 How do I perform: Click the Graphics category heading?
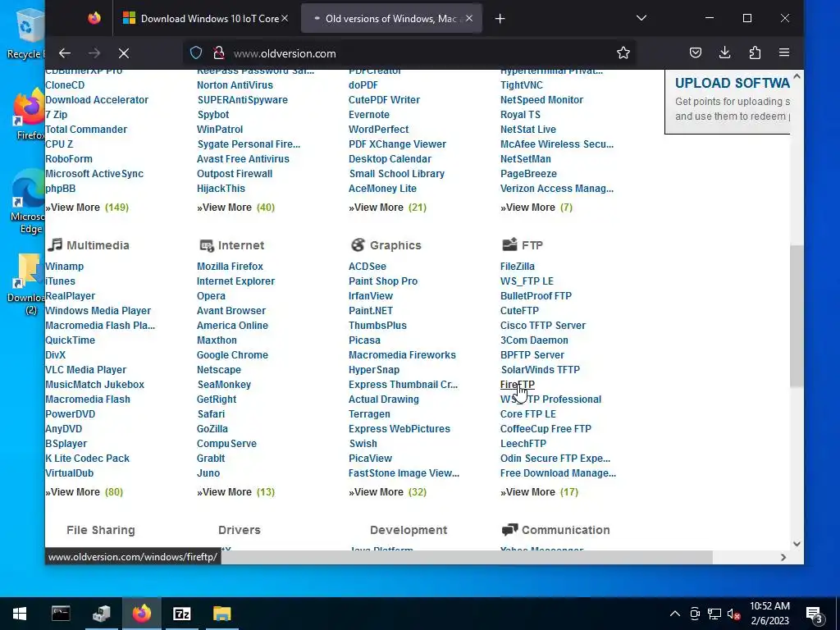click(x=395, y=245)
